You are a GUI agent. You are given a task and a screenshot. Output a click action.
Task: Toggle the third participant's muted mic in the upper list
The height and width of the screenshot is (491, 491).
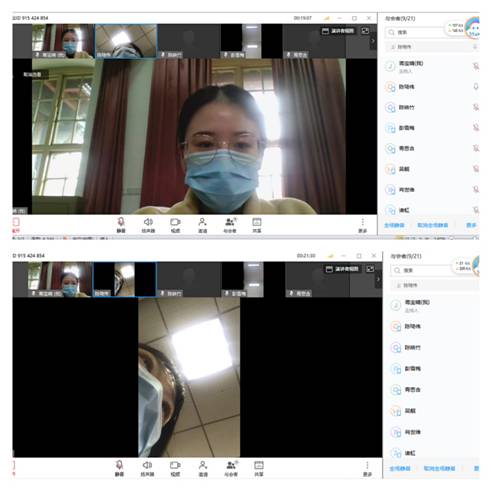[476, 107]
